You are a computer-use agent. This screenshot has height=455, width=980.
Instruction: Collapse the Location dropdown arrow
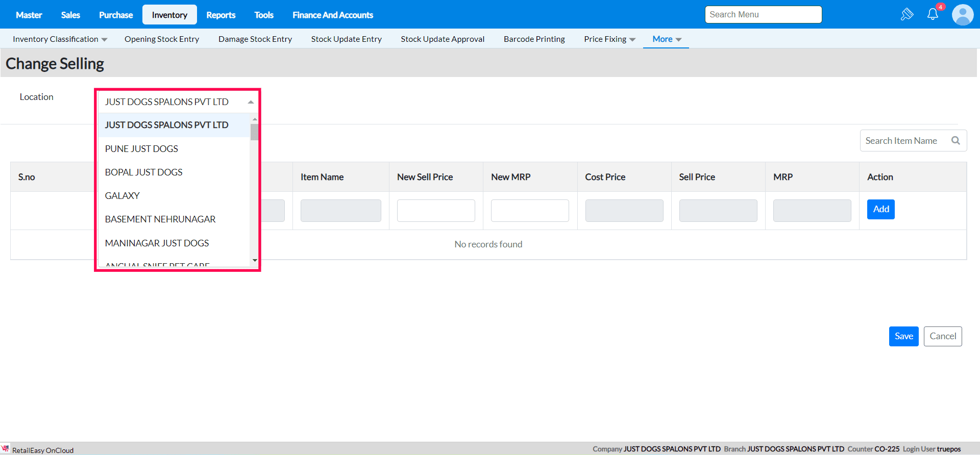click(251, 102)
